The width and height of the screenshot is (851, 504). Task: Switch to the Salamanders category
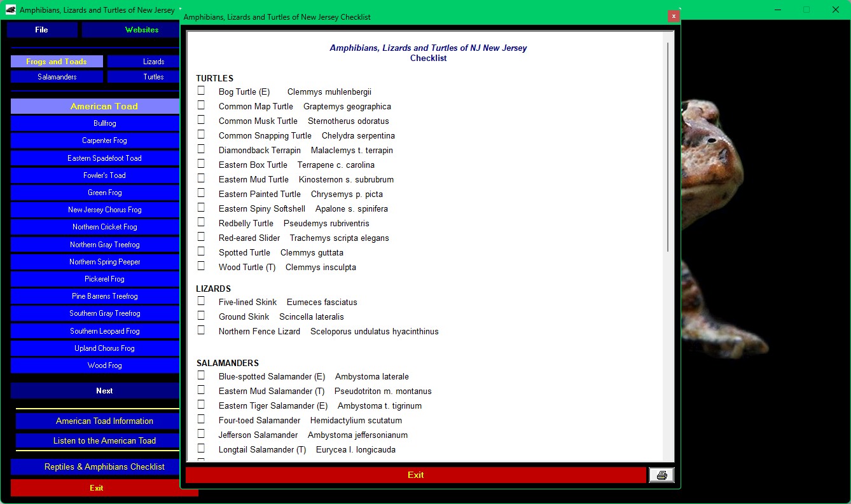pyautogui.click(x=57, y=77)
